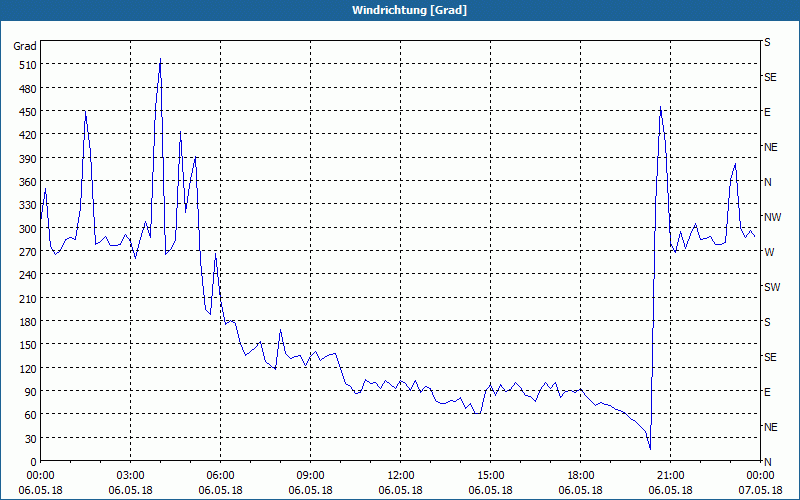The width and height of the screenshot is (800, 500).
Task: Select the 21:00 time axis label
Action: point(670,476)
